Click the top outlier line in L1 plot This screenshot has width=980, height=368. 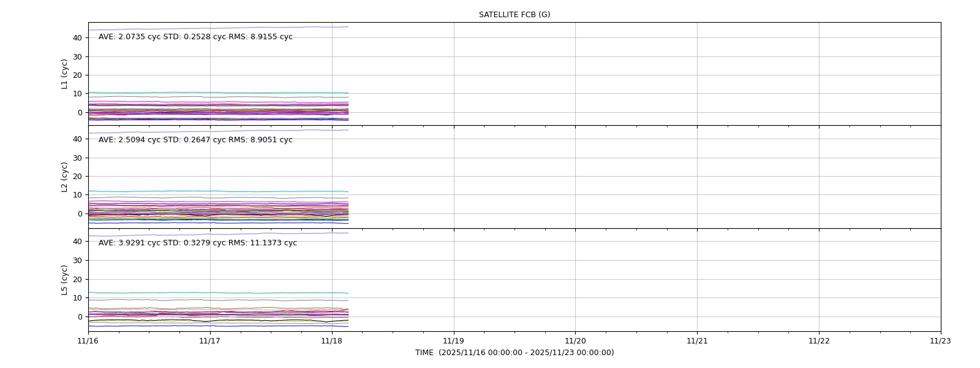click(x=218, y=28)
